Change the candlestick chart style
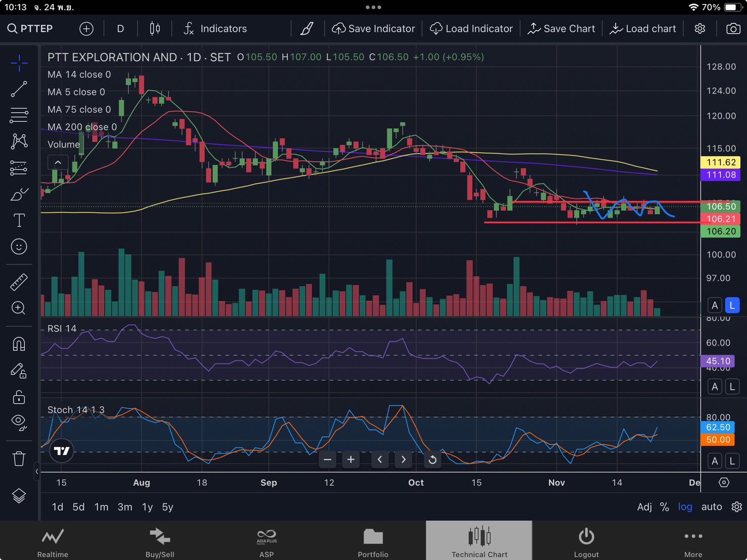Screen dimensions: 747x560 (155, 29)
